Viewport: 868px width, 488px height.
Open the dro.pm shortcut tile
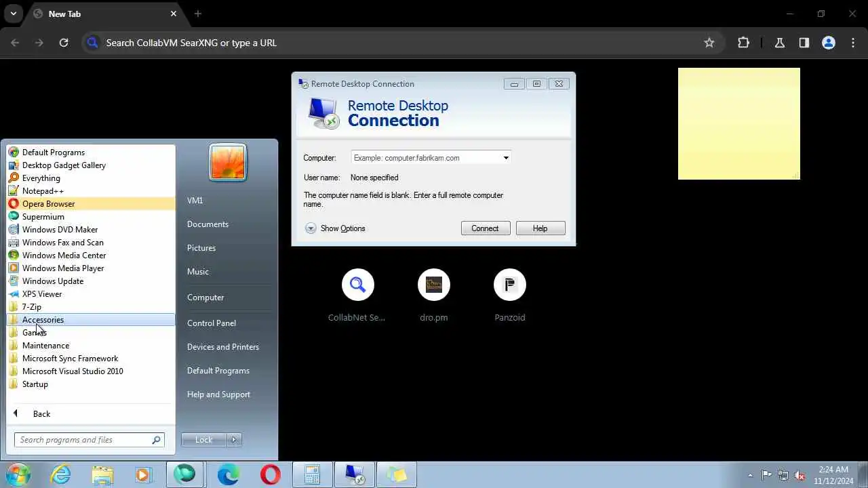(434, 296)
